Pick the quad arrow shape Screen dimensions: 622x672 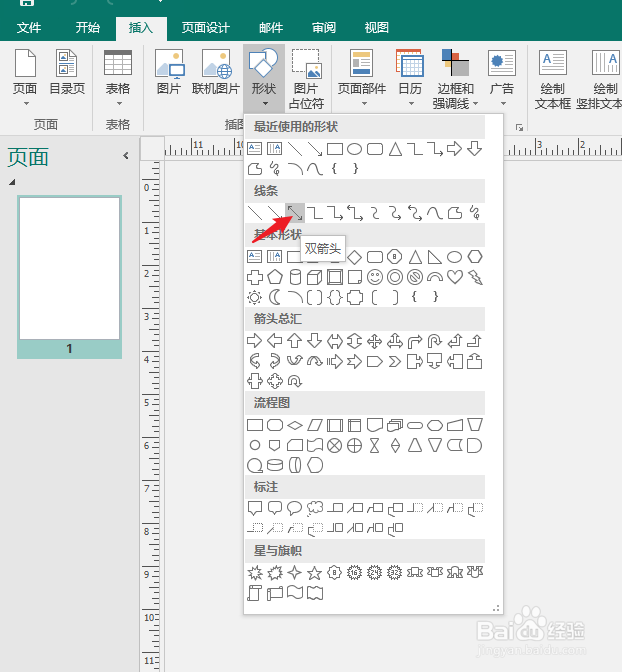pyautogui.click(x=375, y=341)
